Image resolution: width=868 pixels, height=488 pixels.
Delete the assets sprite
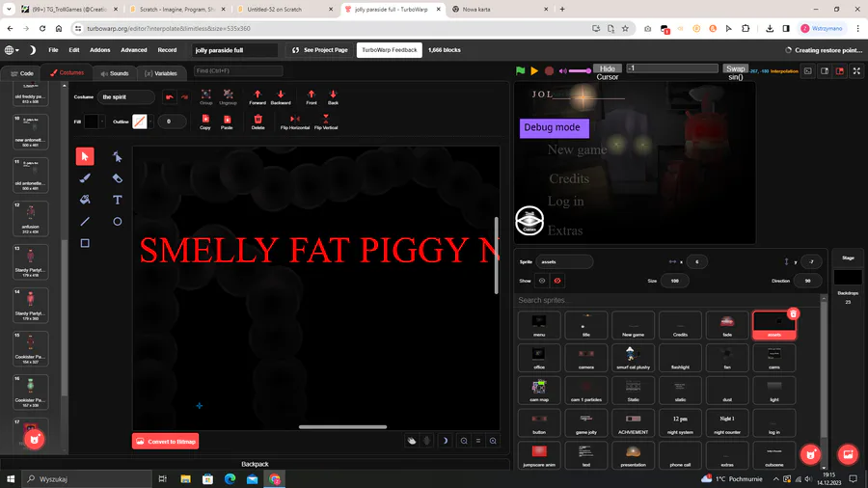[x=794, y=313]
